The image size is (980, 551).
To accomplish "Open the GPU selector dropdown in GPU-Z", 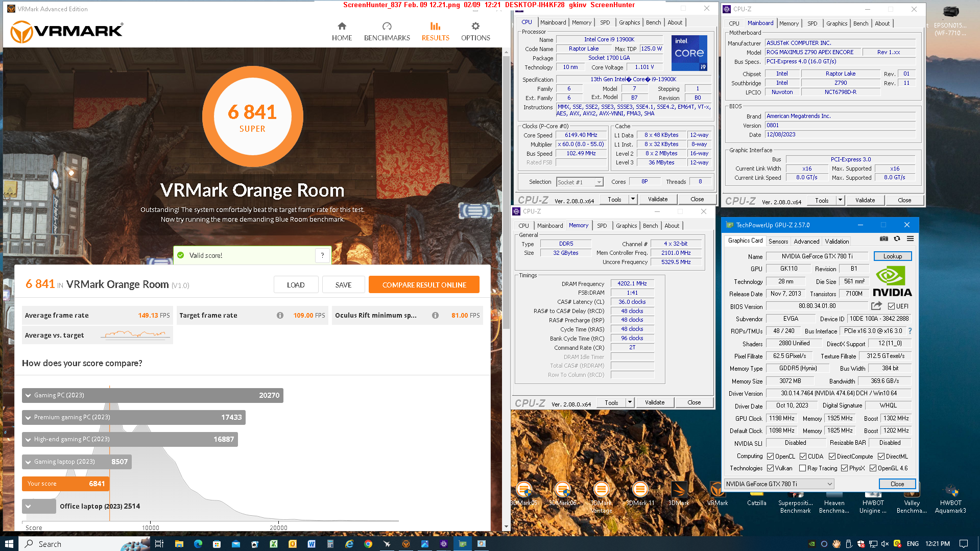I will 779,484.
